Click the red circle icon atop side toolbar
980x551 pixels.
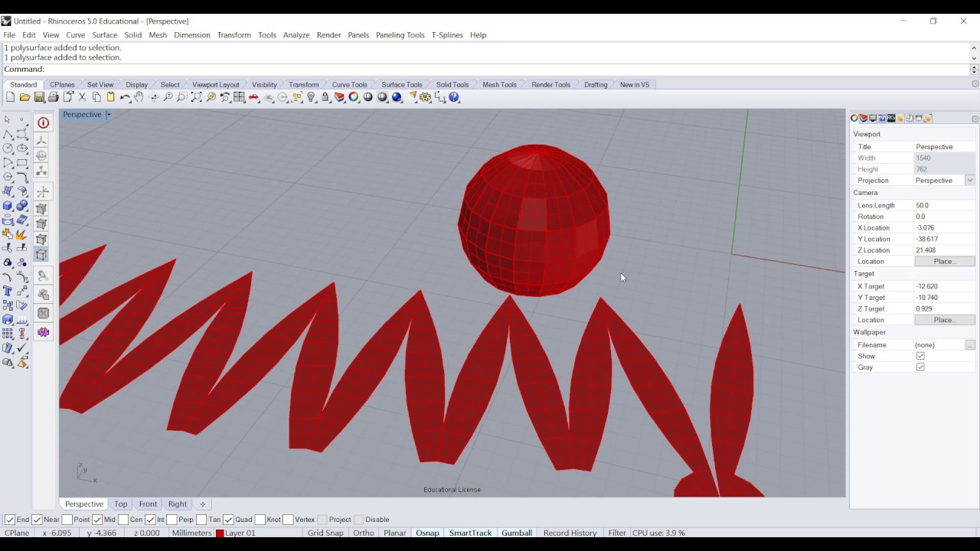pos(43,122)
